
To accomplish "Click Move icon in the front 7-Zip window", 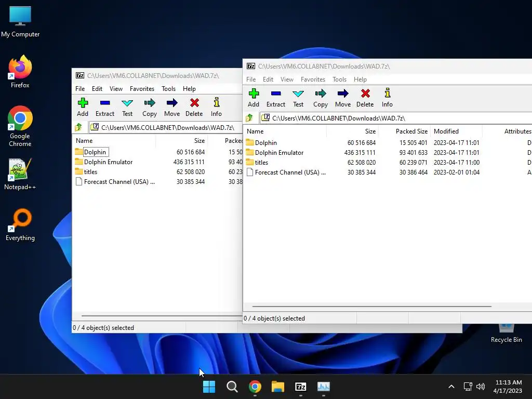I will click(x=343, y=94).
